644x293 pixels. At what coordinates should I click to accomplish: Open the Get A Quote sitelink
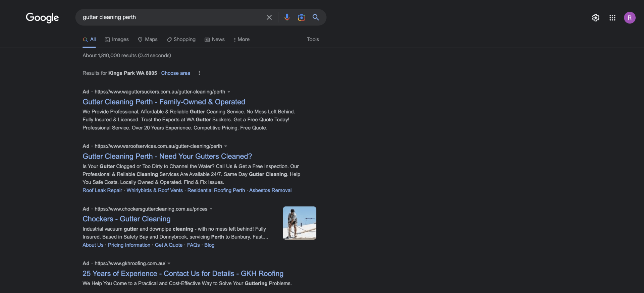coord(169,245)
